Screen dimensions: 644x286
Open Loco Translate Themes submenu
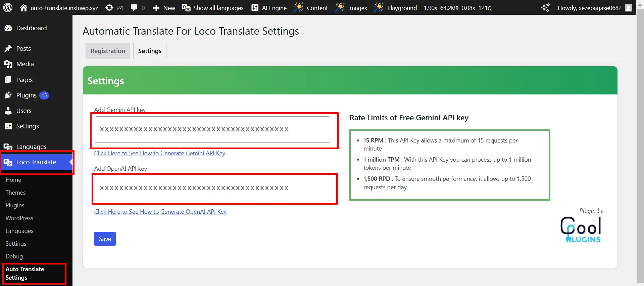point(15,193)
